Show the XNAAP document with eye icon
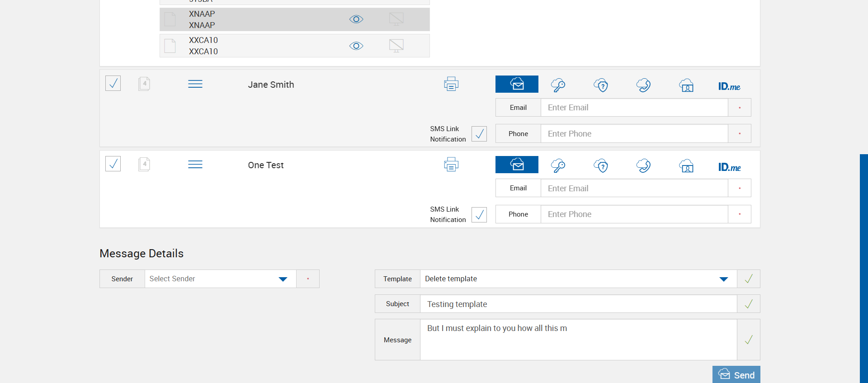Viewport: 868px width, 383px height. (356, 19)
